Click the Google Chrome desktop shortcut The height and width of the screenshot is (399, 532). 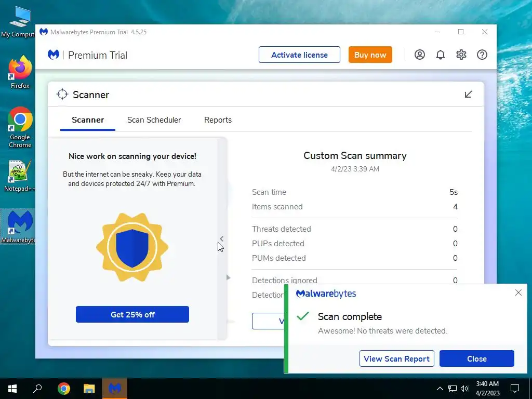click(x=20, y=128)
